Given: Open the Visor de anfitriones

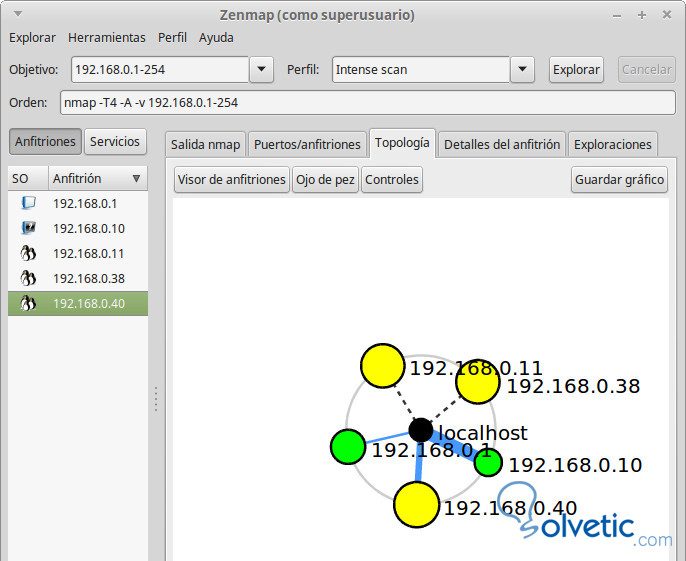Looking at the screenshot, I should pos(231,179).
